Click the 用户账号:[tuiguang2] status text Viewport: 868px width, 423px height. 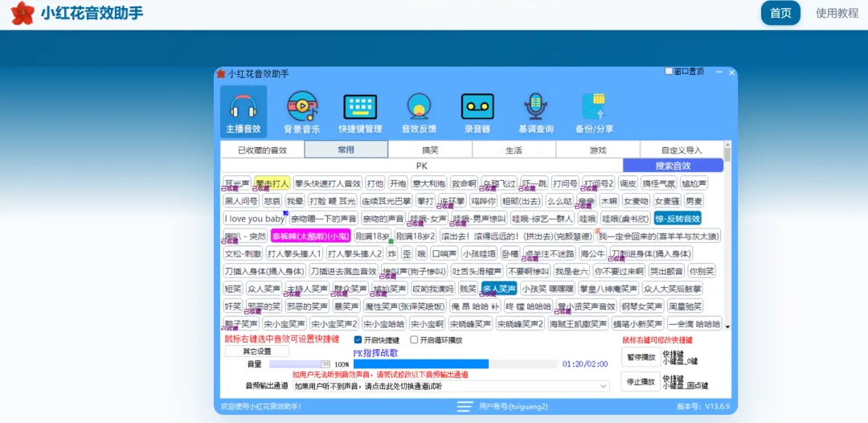coord(513,407)
